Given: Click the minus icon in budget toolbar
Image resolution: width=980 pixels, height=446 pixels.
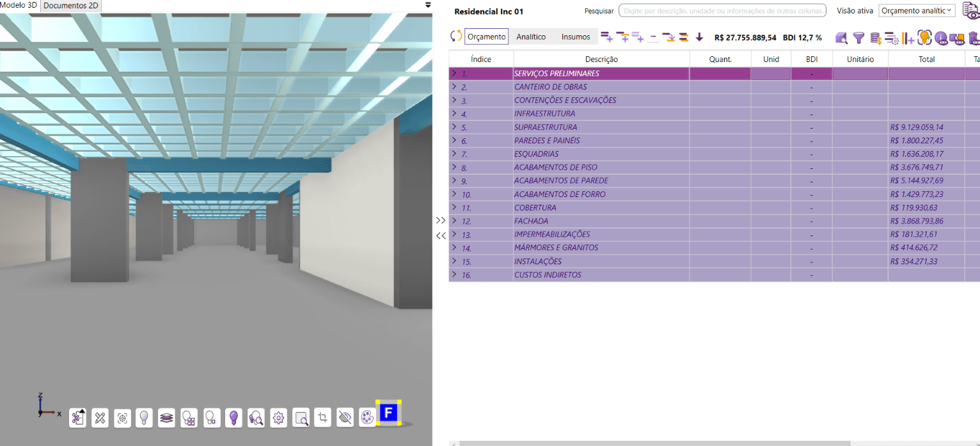Looking at the screenshot, I should pos(652,37).
